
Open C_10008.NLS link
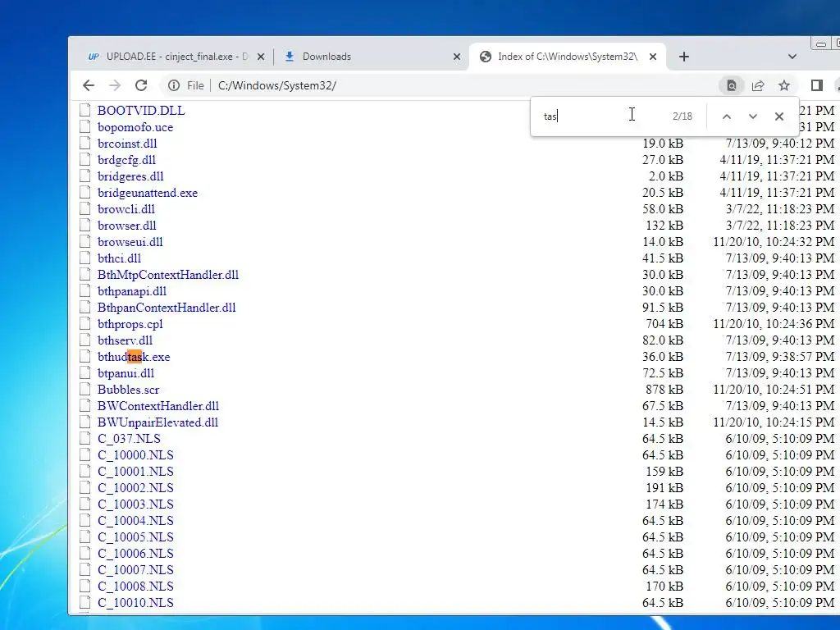point(135,586)
